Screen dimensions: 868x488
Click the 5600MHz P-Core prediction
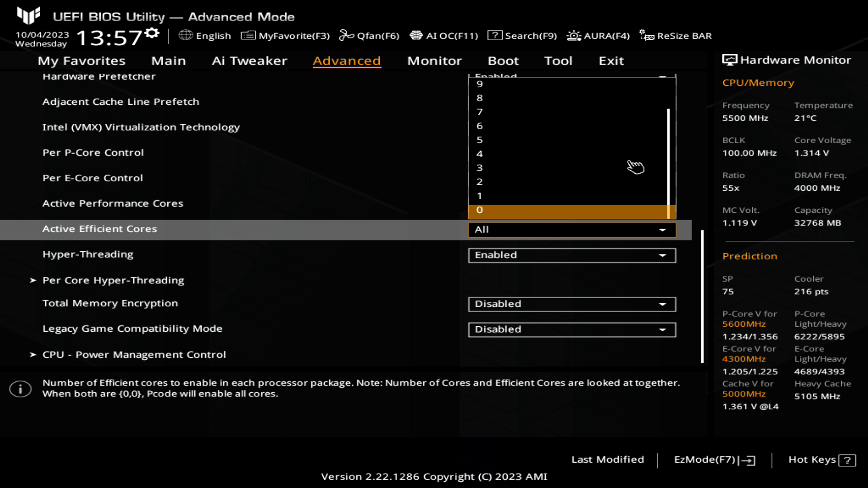click(744, 324)
